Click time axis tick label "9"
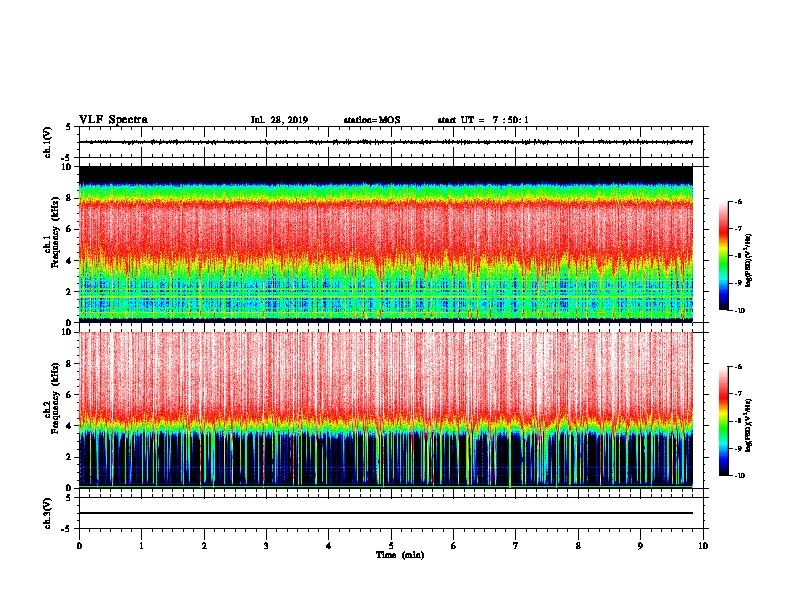The width and height of the screenshot is (792, 612). 640,546
